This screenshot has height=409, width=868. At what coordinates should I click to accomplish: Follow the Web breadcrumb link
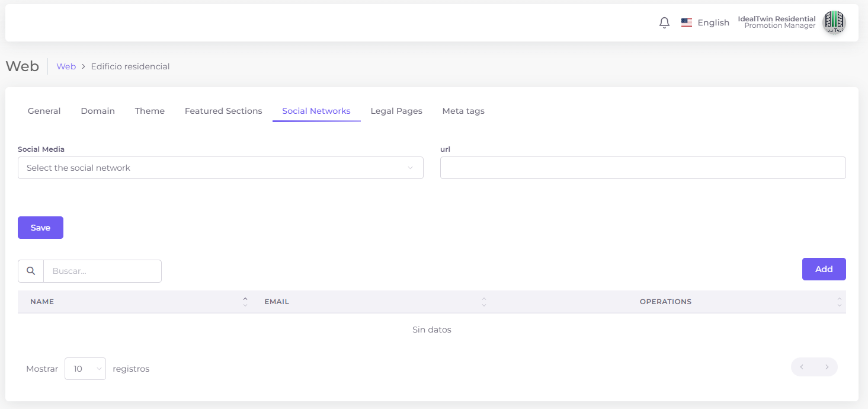[x=66, y=66]
